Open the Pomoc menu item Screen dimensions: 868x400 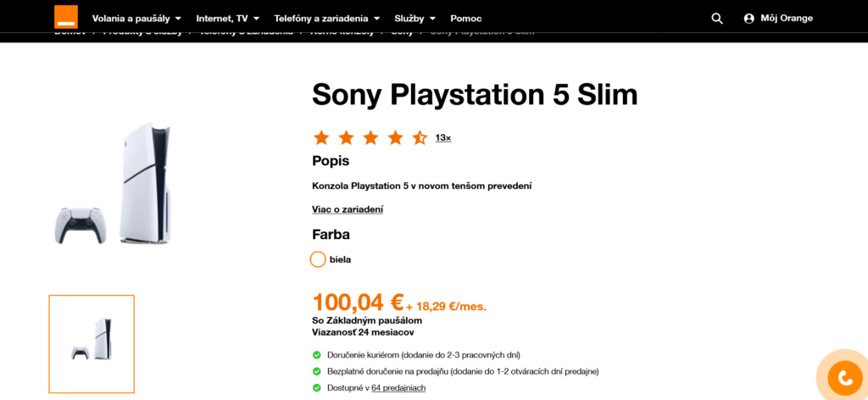coord(466,19)
